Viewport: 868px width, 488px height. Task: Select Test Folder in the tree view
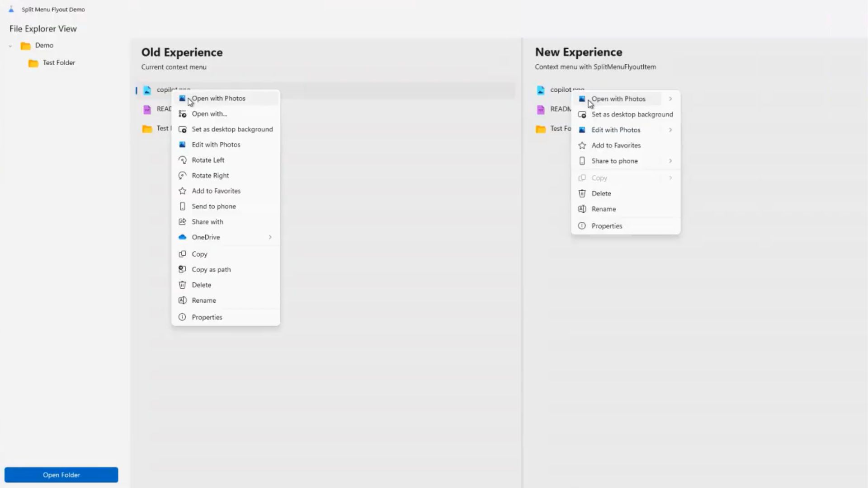(59, 63)
